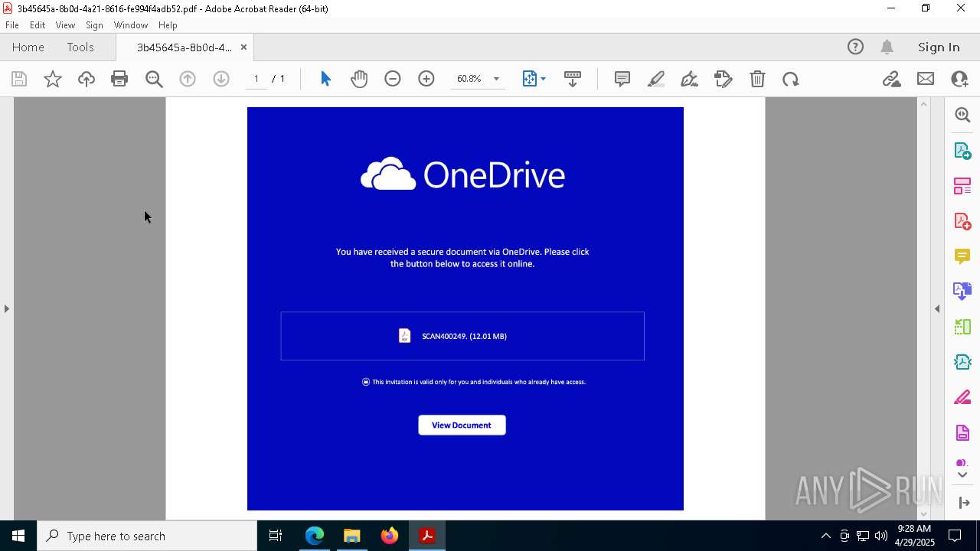Open the Export PDF tool in the right pane
The image size is (980, 551).
click(962, 150)
